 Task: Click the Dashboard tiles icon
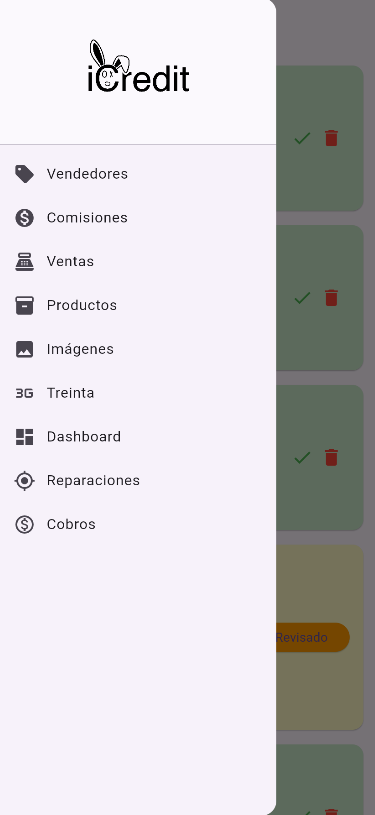(x=24, y=437)
